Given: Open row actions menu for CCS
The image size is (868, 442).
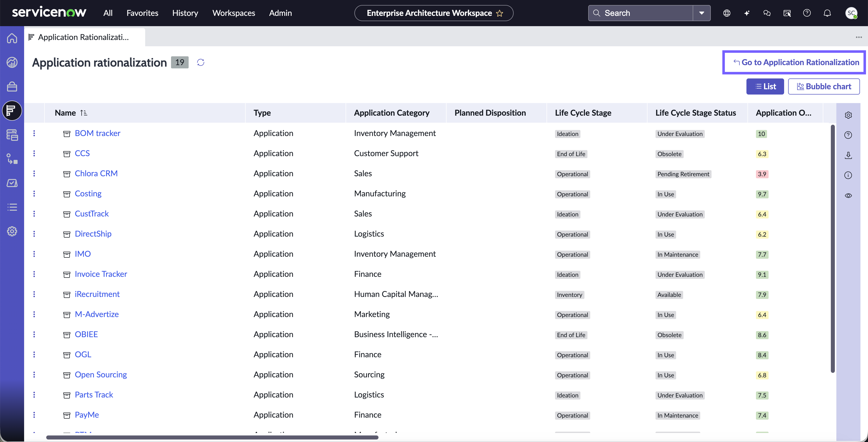Looking at the screenshot, I should (34, 154).
